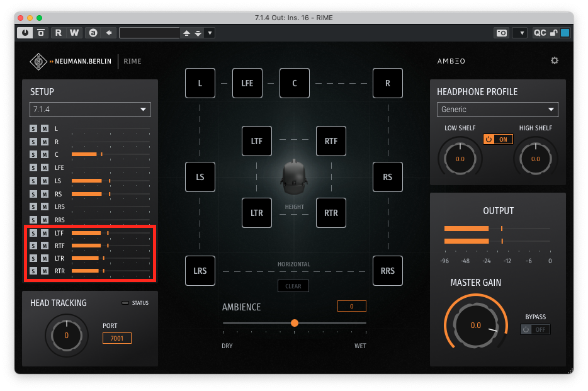The width and height of the screenshot is (588, 391).
Task: Click the CLEAR button
Action: click(x=293, y=286)
